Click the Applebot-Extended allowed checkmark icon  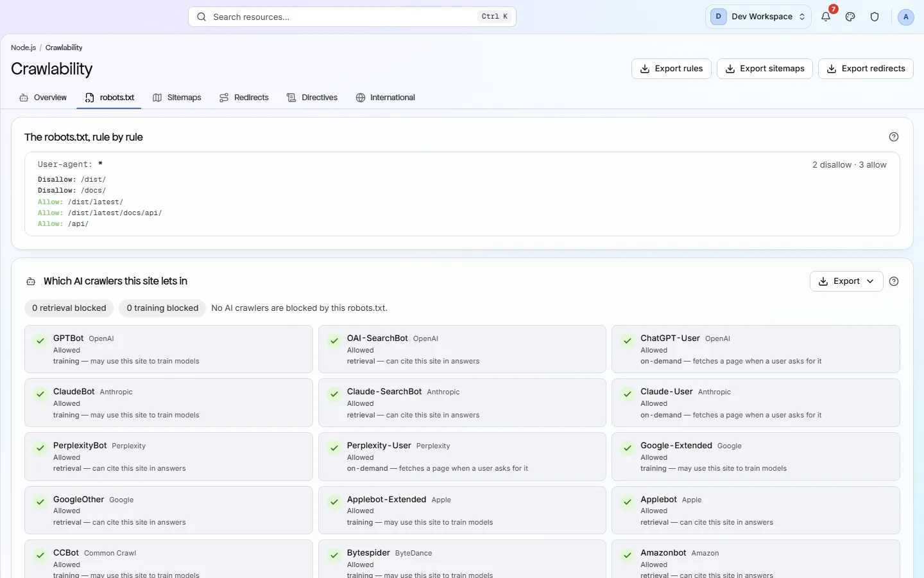[x=334, y=502]
